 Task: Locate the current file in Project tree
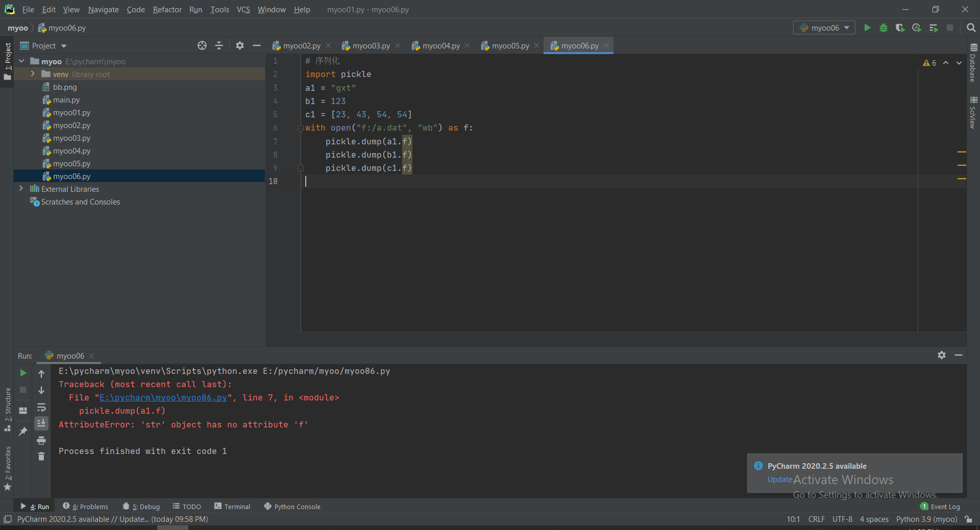(x=202, y=45)
